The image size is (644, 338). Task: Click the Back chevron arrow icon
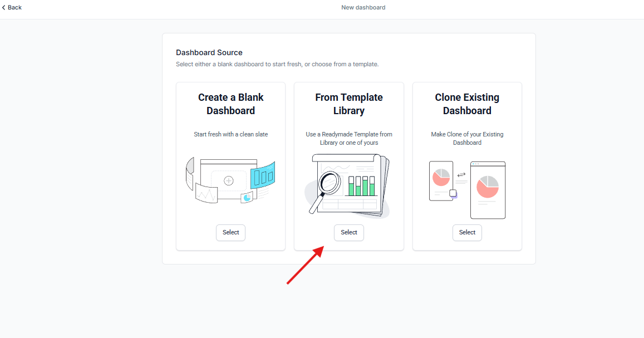tap(4, 8)
